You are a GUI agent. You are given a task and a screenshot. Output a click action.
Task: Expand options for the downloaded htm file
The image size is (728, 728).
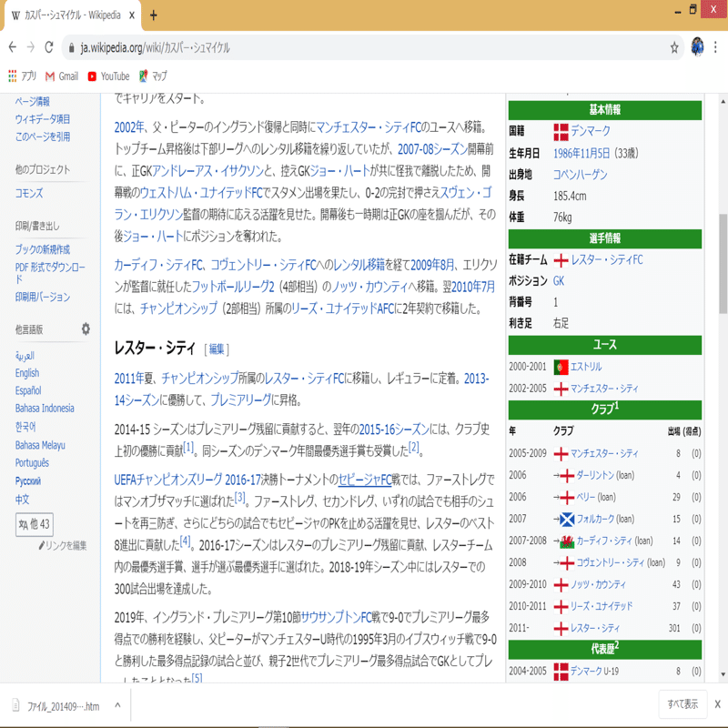click(116, 703)
